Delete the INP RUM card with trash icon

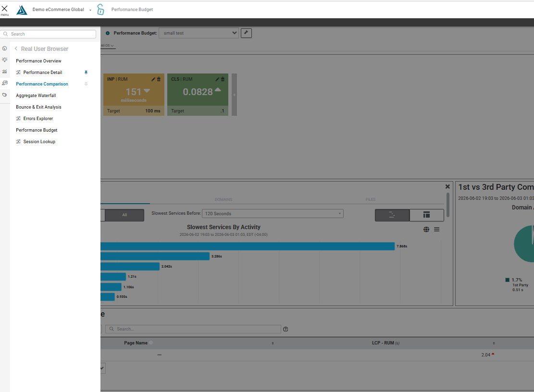point(159,79)
